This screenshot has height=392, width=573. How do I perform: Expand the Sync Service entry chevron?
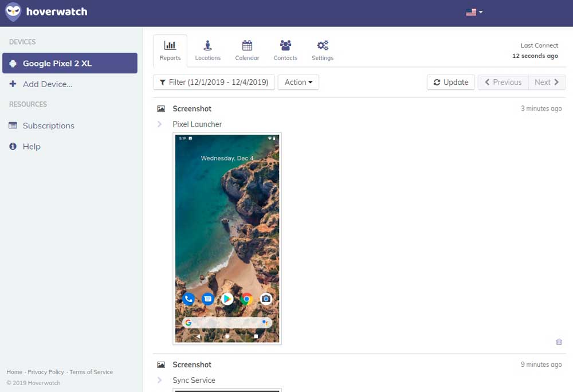point(160,380)
